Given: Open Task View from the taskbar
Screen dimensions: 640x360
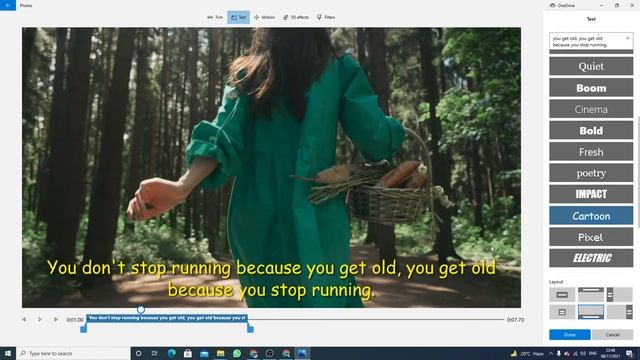Looking at the screenshot, I should [x=155, y=353].
